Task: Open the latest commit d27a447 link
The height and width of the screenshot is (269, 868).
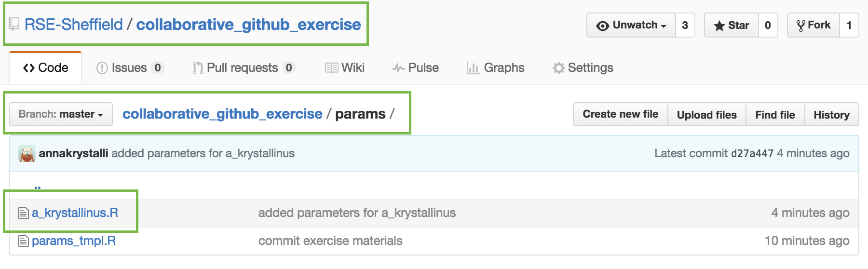Action: click(752, 153)
